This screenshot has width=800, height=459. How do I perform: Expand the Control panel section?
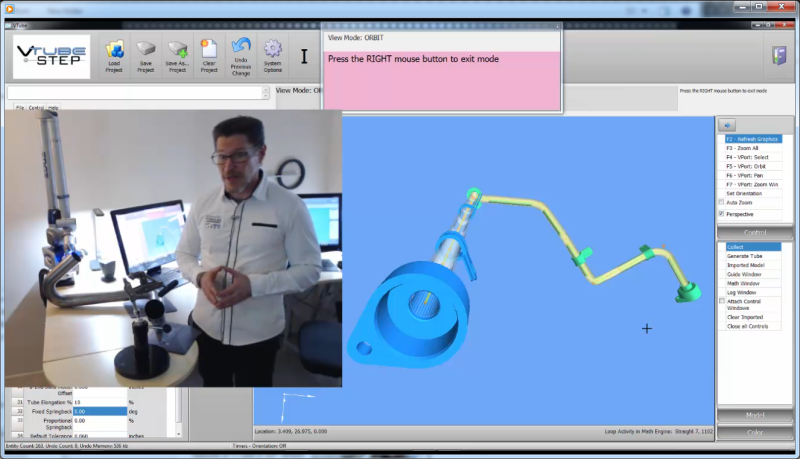755,232
